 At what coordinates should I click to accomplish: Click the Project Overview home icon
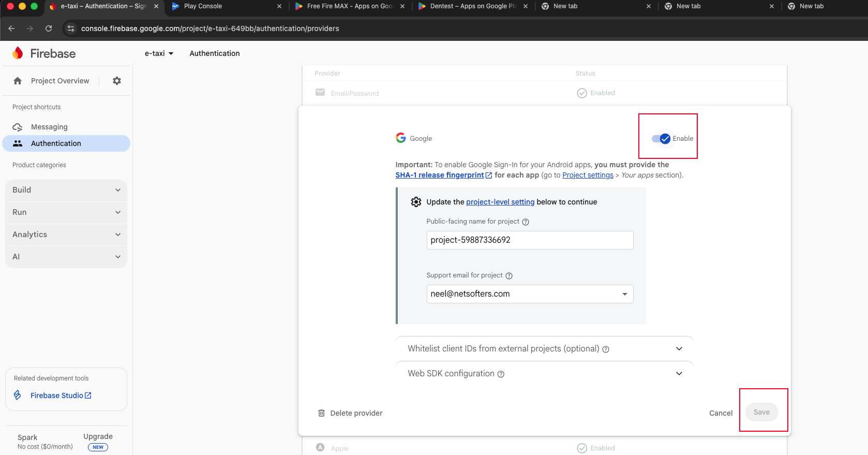click(x=18, y=81)
